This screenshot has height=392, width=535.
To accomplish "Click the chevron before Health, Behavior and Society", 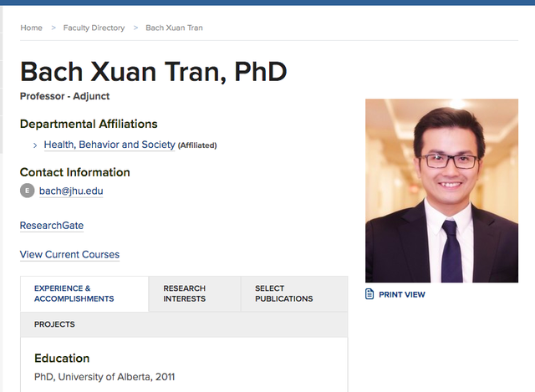I will [x=35, y=145].
